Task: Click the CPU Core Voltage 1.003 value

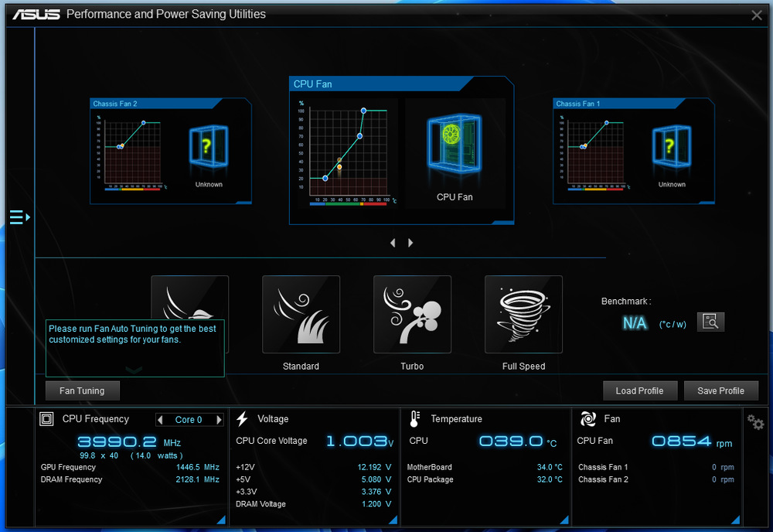Action: pyautogui.click(x=360, y=441)
